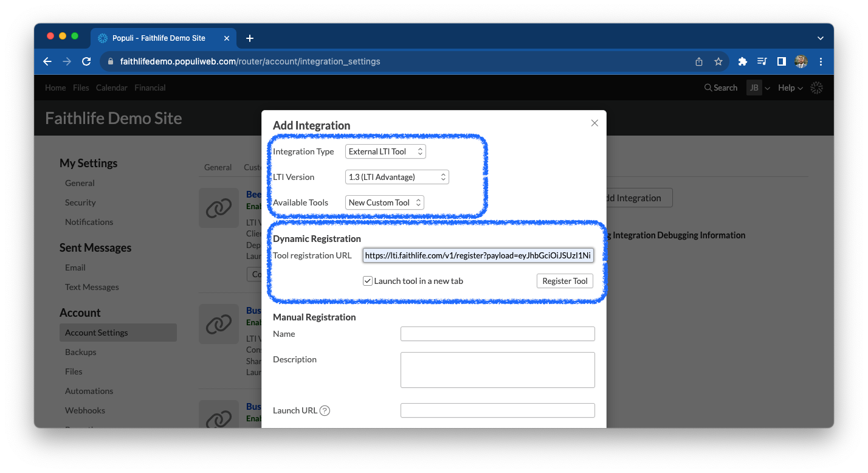Open the Help dropdown menu
The height and width of the screenshot is (473, 868).
tap(790, 88)
